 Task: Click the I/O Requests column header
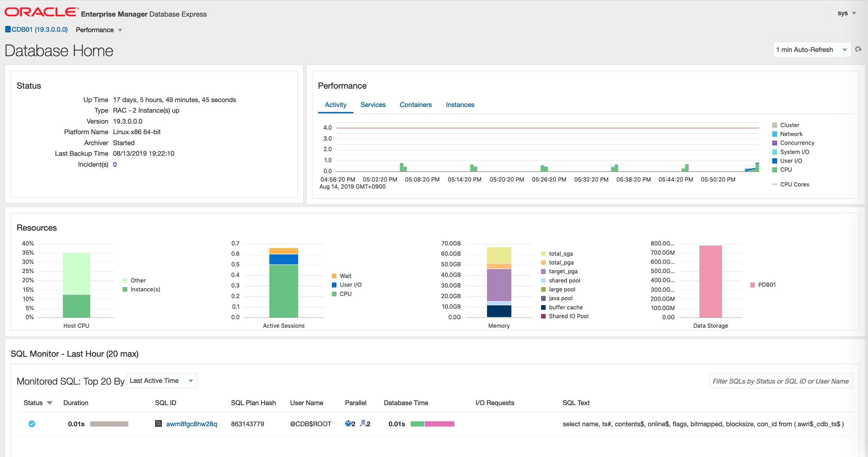point(495,403)
